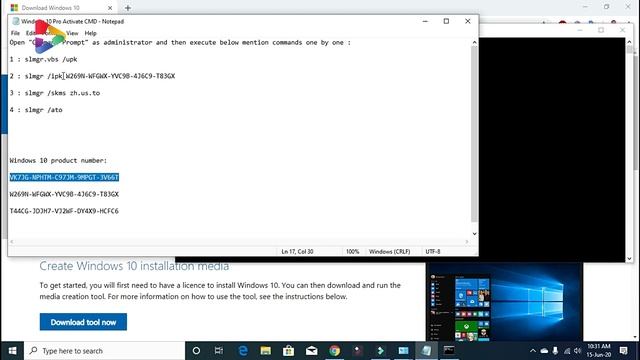Click 'UTF-8' encoding in status bar
Image resolution: width=640 pixels, height=360 pixels.
pos(433,251)
